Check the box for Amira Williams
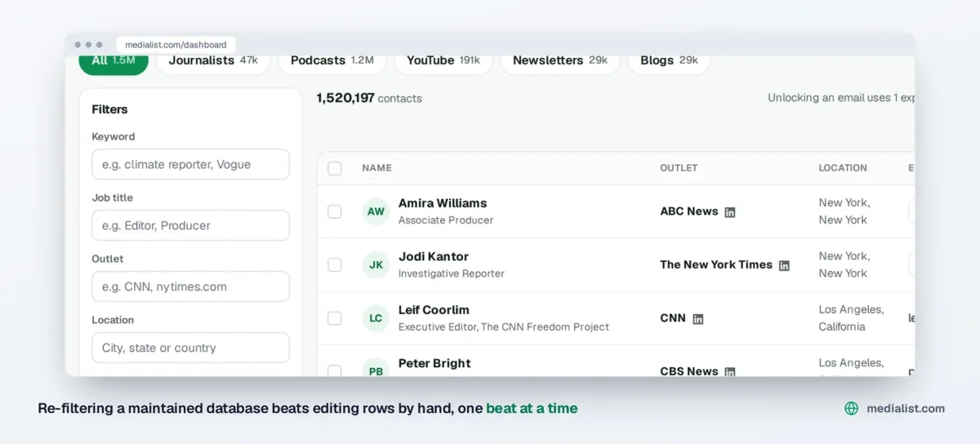Viewport: 980px width, 444px height. pos(335,211)
